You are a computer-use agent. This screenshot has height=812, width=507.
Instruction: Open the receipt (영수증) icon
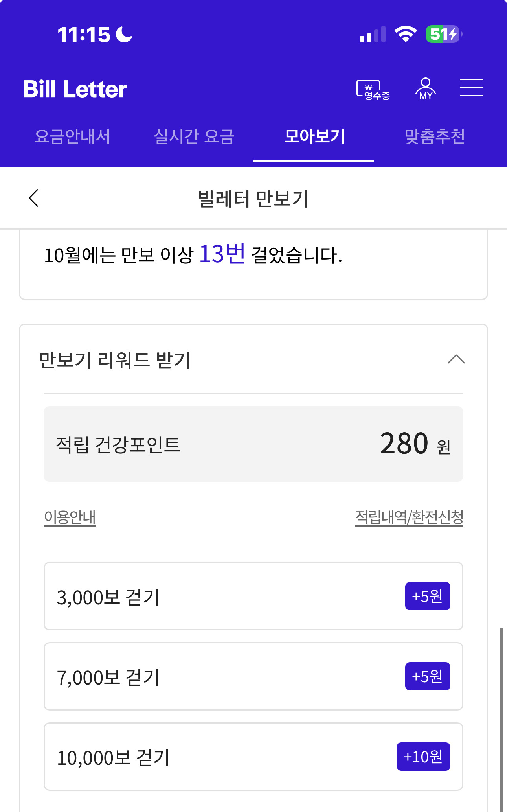coord(373,90)
